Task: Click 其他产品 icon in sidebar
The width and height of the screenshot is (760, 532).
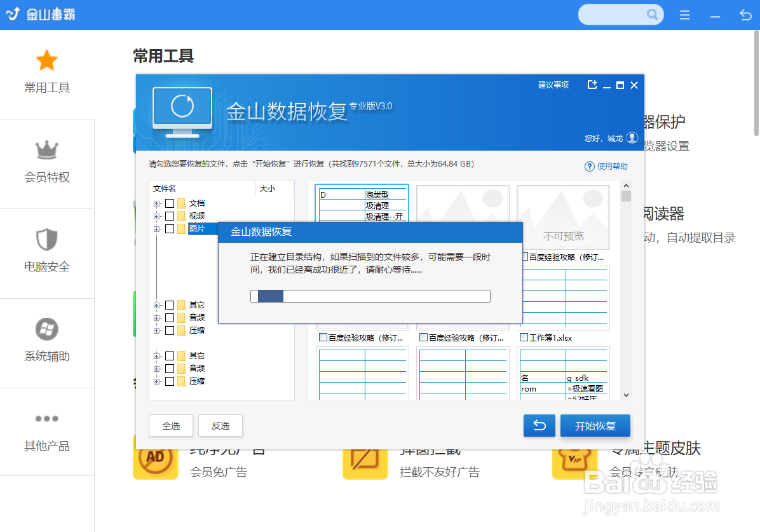Action: point(46,418)
